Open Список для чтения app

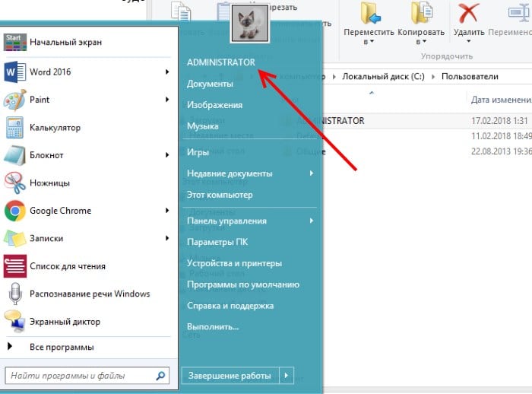coord(67,266)
